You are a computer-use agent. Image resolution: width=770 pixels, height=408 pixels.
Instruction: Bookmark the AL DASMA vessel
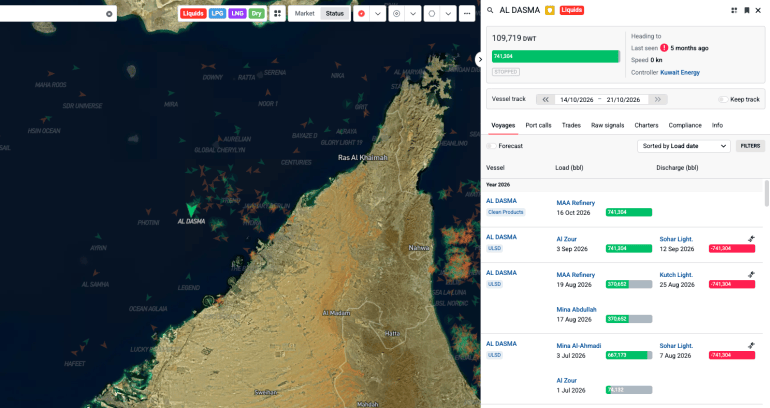click(746, 10)
